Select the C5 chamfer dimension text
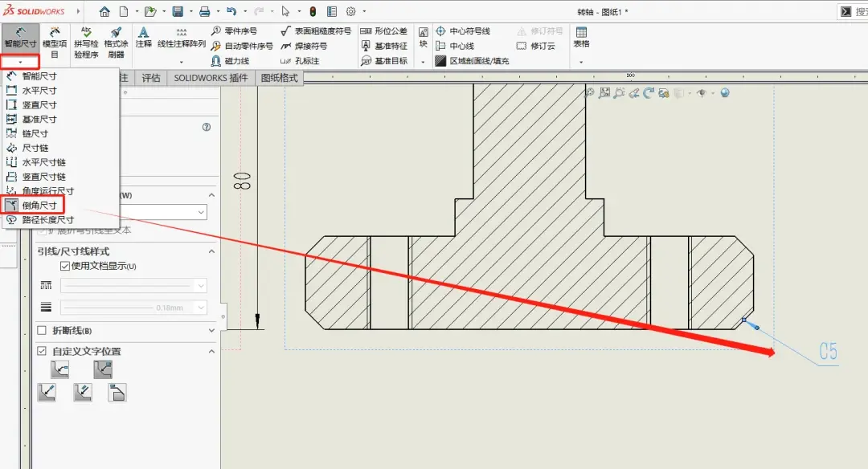Image resolution: width=868 pixels, height=469 pixels. pos(828,351)
